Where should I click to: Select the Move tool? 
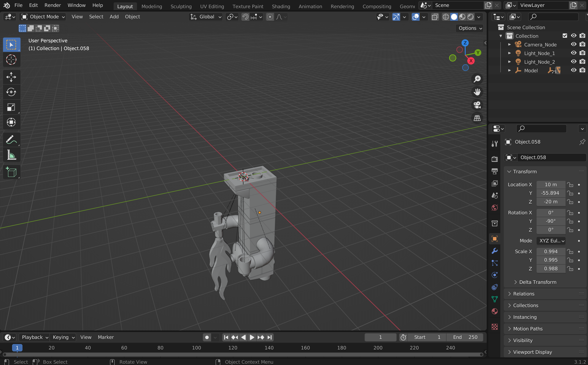(11, 77)
